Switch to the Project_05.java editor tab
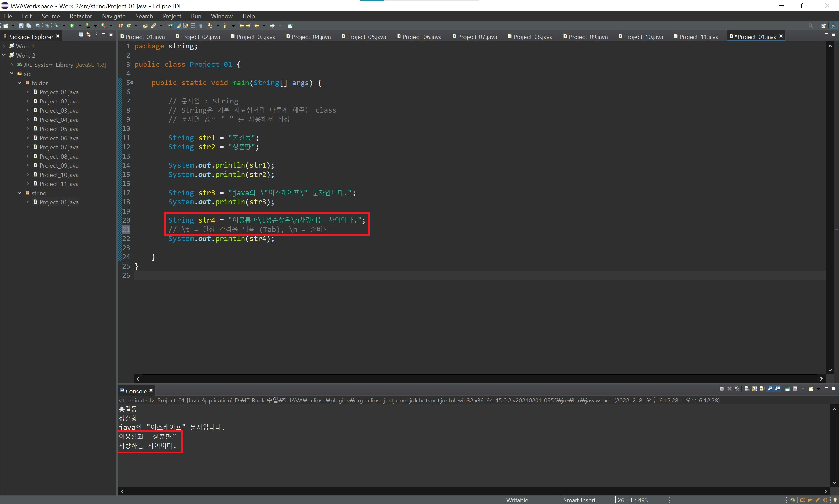This screenshot has height=504, width=839. click(x=366, y=37)
